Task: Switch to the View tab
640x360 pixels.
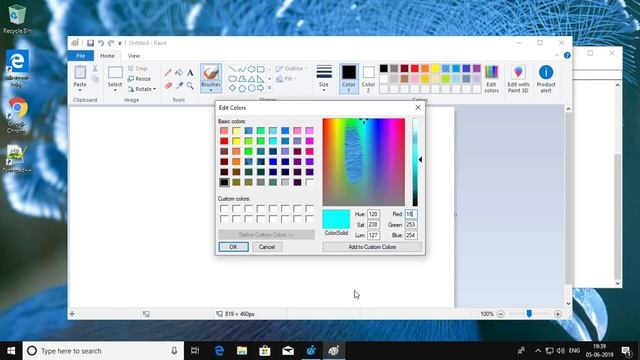Action: [134, 56]
